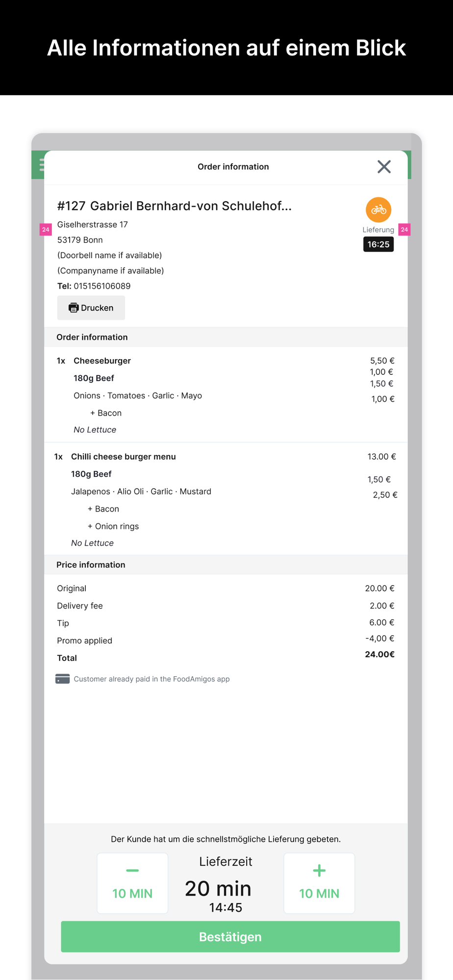Click the credit card payment icon
Screen dimensions: 453x980
62,679
